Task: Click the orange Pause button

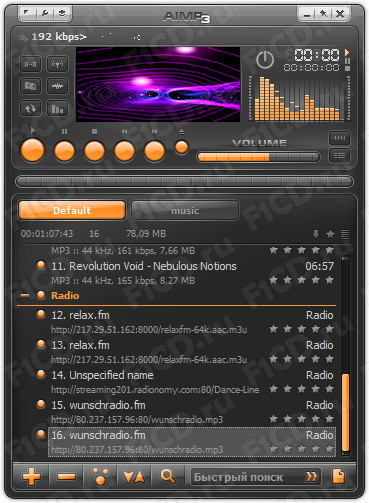Action: click(64, 151)
